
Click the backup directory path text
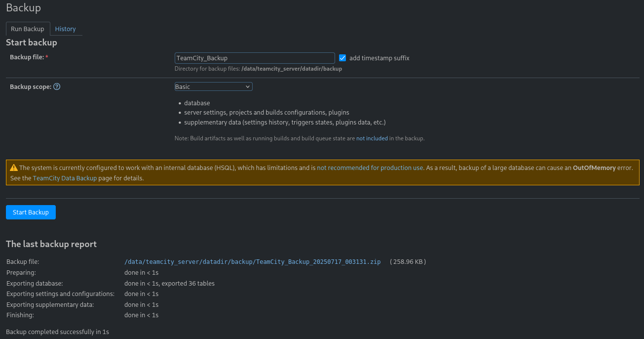(x=291, y=69)
